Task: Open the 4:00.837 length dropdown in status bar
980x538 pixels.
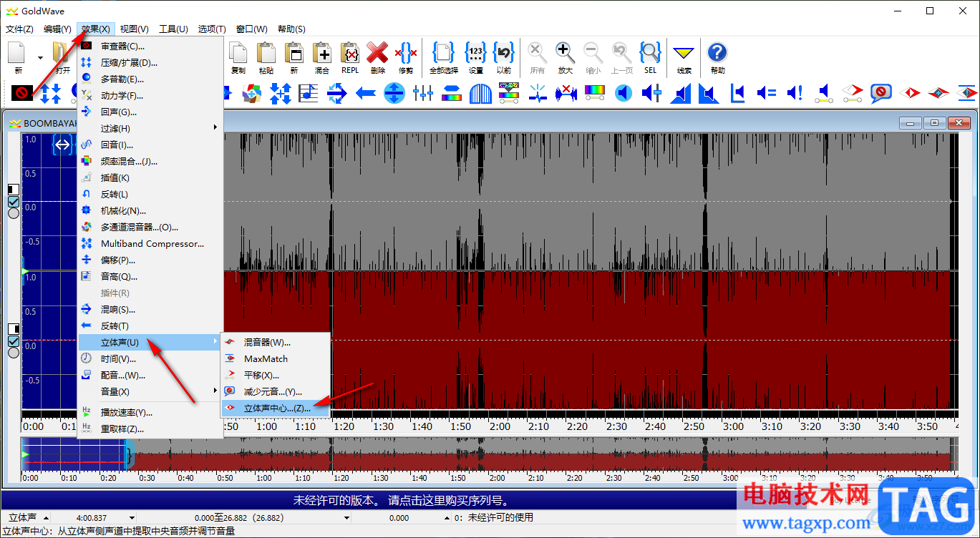Action: (132, 518)
